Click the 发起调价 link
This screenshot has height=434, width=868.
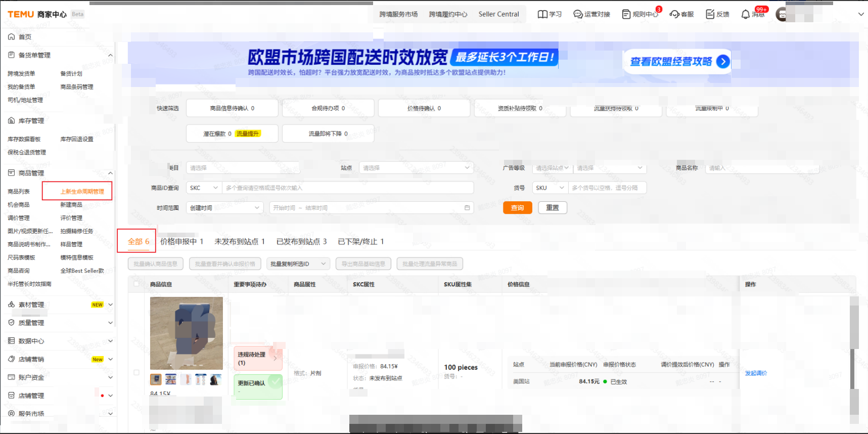(x=756, y=373)
